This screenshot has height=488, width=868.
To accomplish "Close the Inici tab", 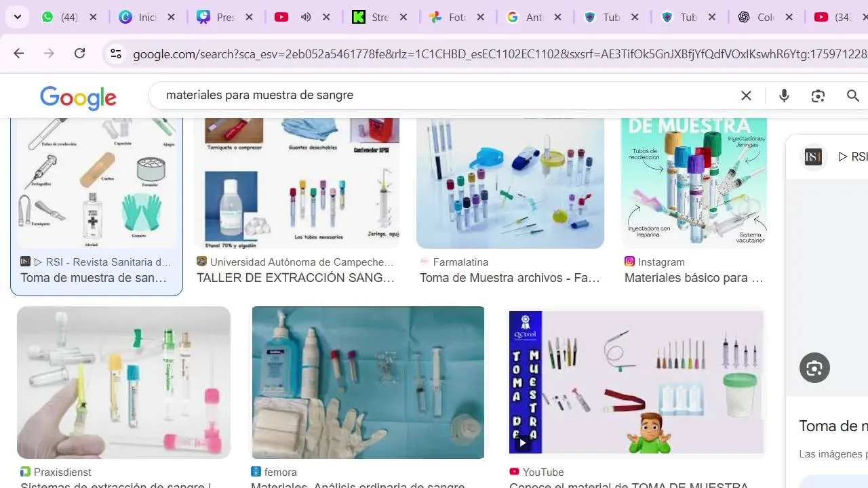I will 172,17.
